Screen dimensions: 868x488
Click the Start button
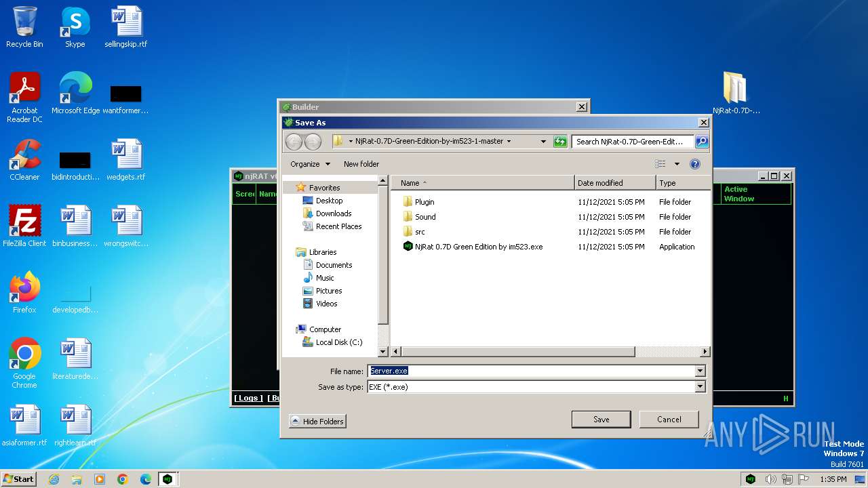[x=19, y=479]
